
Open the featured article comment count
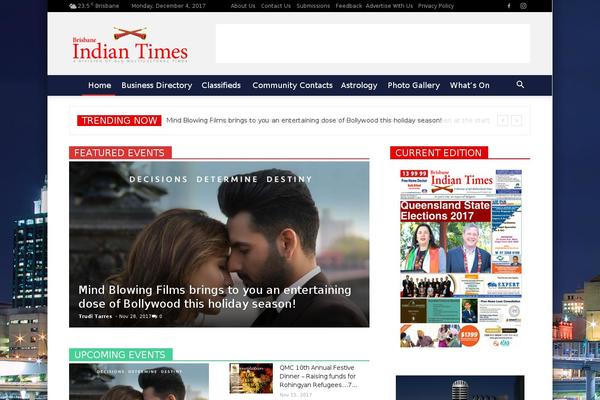tap(157, 317)
